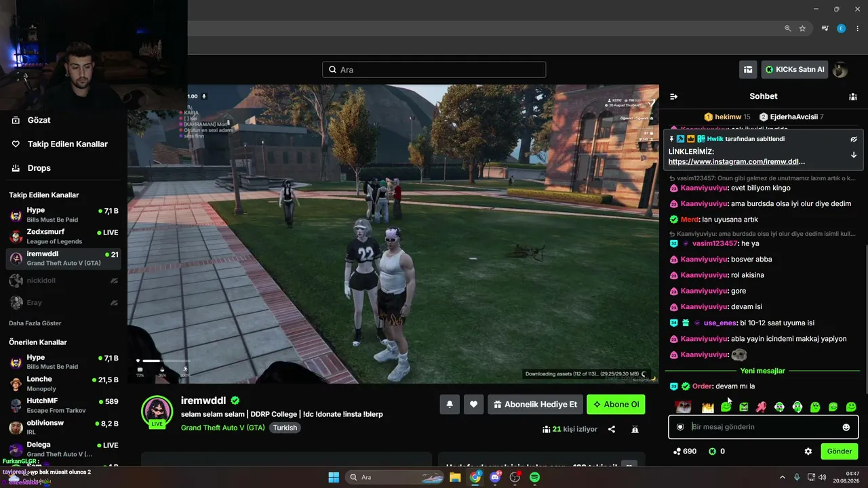Select the pink dinosaur emote
Image resolution: width=868 pixels, height=488 pixels.
762,407
